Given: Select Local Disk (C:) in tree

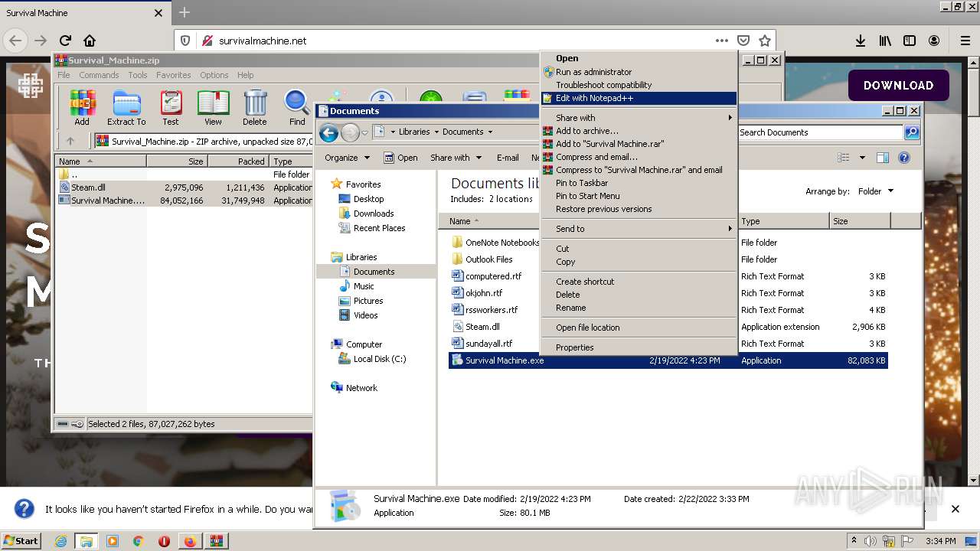Looking at the screenshot, I should (379, 359).
